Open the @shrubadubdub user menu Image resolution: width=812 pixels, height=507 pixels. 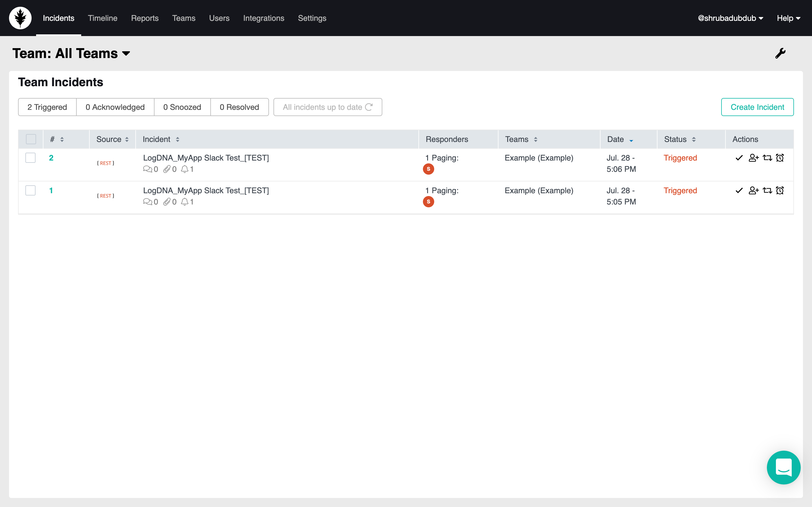pos(730,18)
